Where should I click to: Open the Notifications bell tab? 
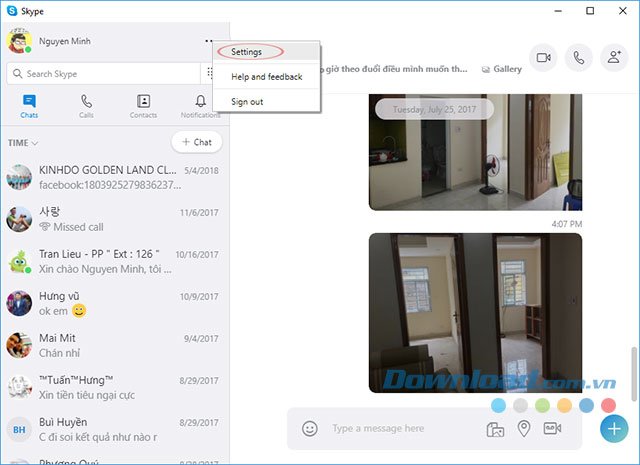200,106
